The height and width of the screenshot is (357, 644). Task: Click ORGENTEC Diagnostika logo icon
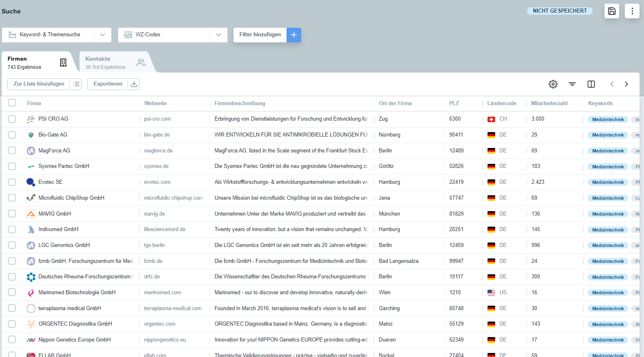tap(31, 324)
